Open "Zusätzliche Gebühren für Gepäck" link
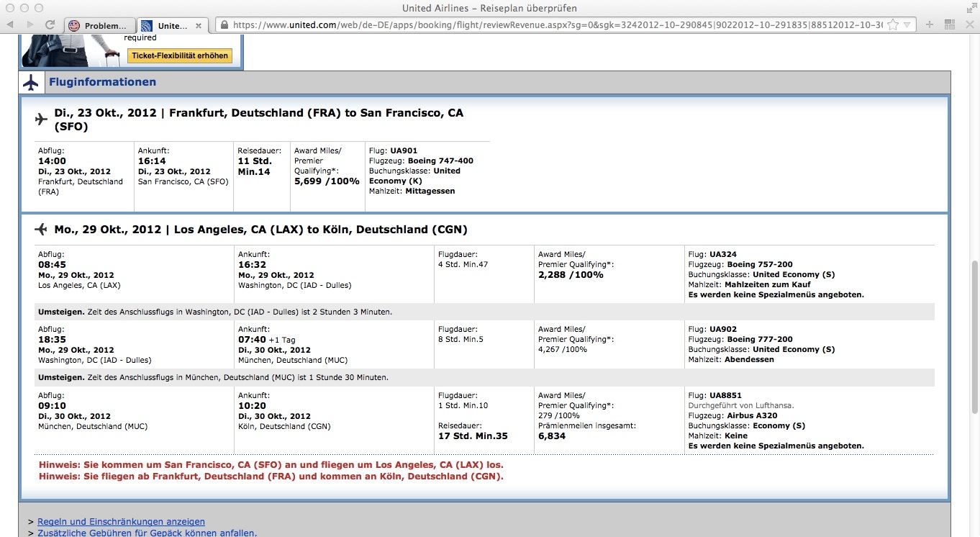980x537 pixels. [147, 533]
